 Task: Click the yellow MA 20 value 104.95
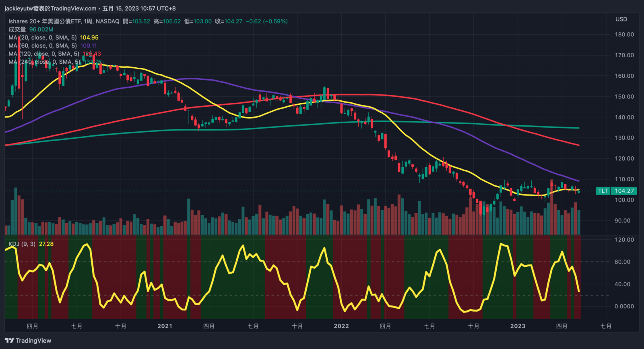[x=89, y=37]
